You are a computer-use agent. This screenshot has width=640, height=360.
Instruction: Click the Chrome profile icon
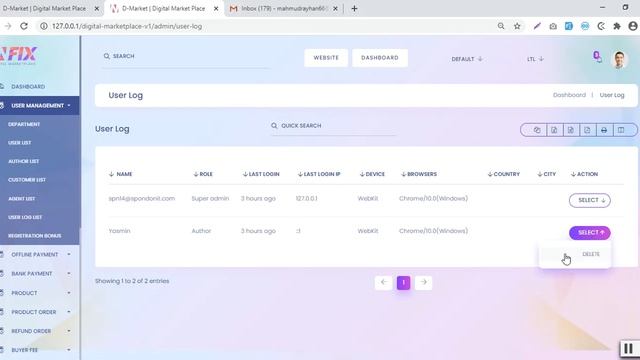pyautogui.click(x=633, y=26)
